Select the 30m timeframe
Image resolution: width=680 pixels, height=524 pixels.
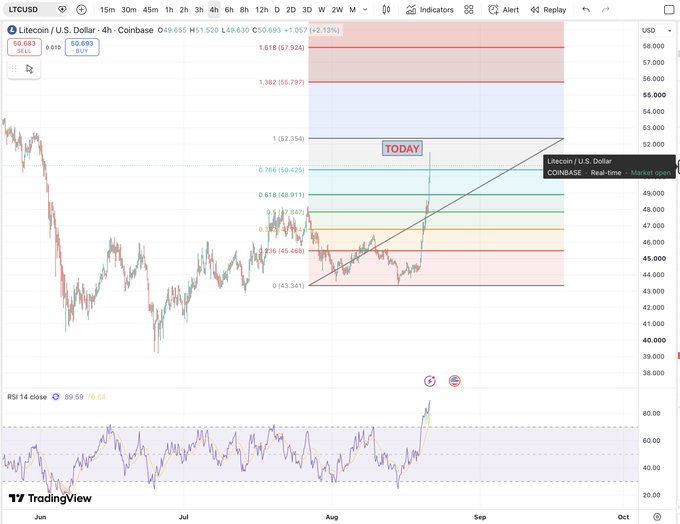coord(128,10)
